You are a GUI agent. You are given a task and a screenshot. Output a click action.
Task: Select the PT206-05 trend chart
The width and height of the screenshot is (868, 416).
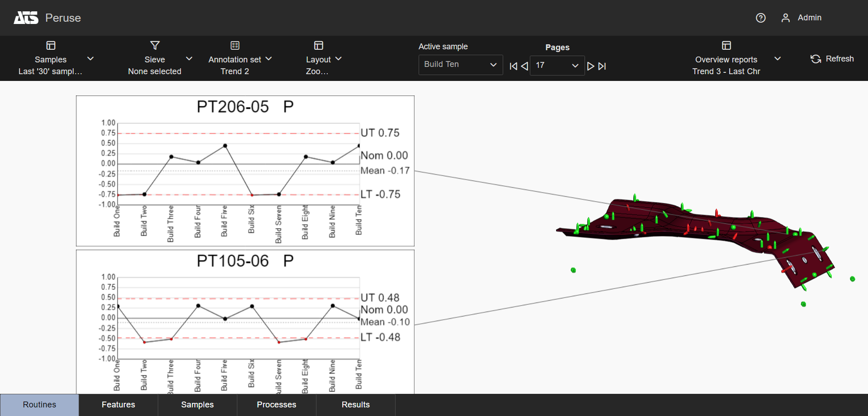[x=245, y=170]
